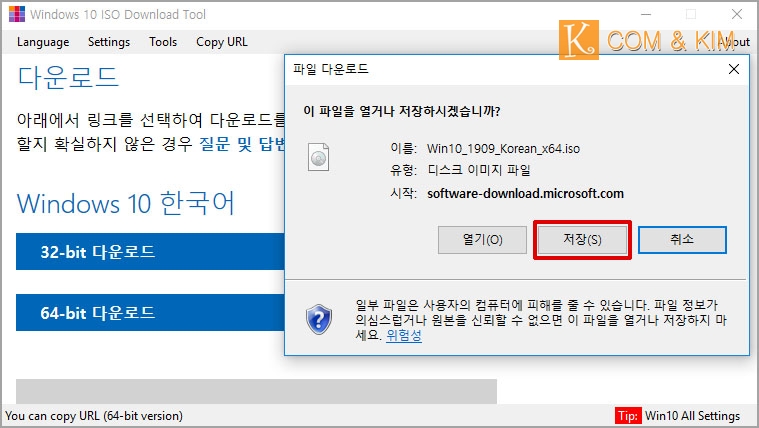The image size is (759, 428).
Task: Click status text You can copy URL
Action: pos(94,416)
